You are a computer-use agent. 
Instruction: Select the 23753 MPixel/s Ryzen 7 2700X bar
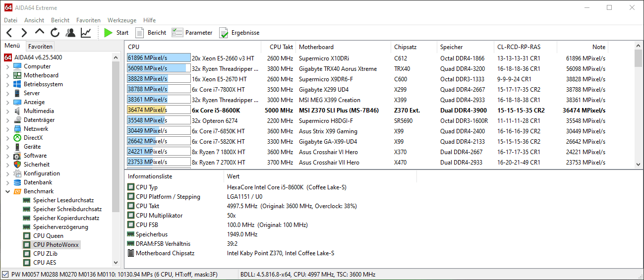tap(159, 162)
